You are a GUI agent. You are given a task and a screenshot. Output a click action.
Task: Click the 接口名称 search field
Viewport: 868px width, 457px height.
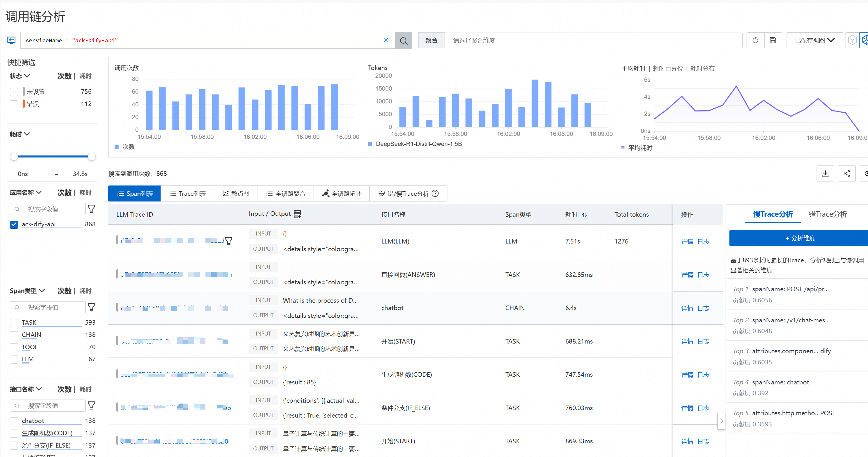point(47,406)
